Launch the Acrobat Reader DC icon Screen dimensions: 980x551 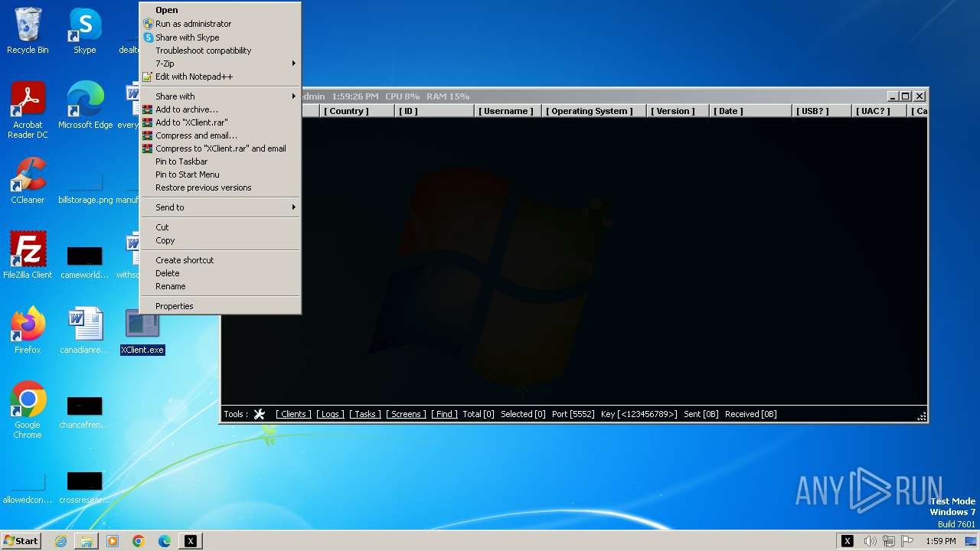click(28, 110)
